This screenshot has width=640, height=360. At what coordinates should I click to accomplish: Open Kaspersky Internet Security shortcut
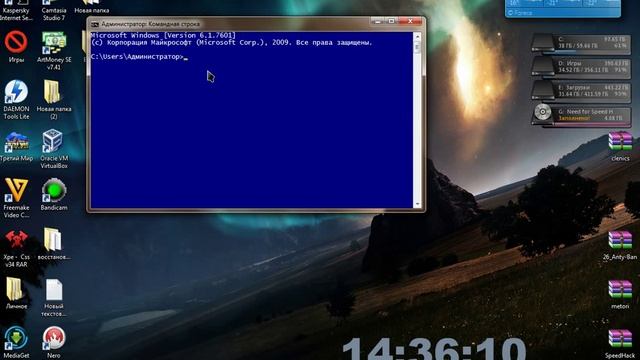click(16, 10)
